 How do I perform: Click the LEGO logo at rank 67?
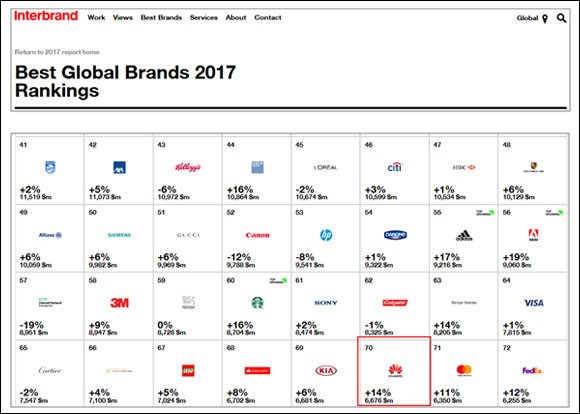coord(188,370)
